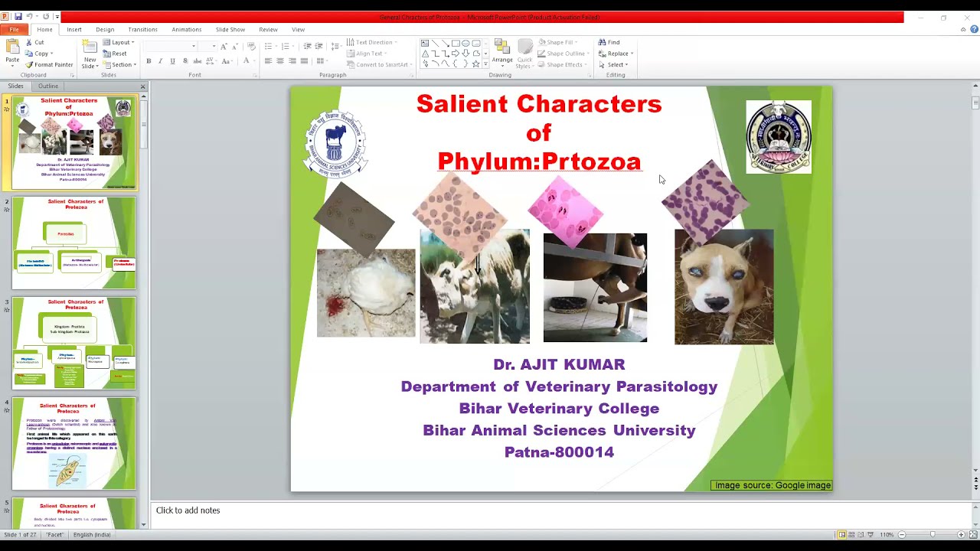Screen dimensions: 980x551
Task: Expand the shapes gallery More arrow
Action: coord(485,64)
